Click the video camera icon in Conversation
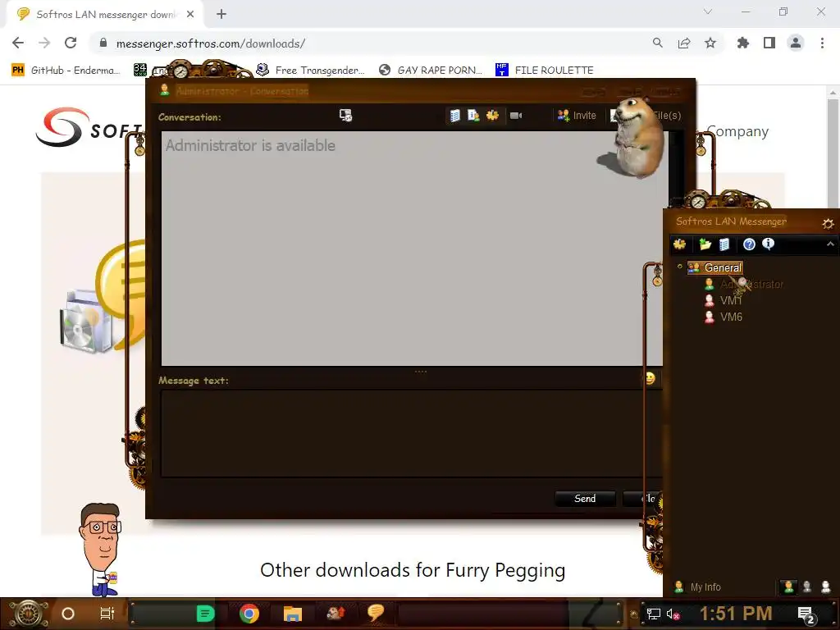 (x=516, y=116)
